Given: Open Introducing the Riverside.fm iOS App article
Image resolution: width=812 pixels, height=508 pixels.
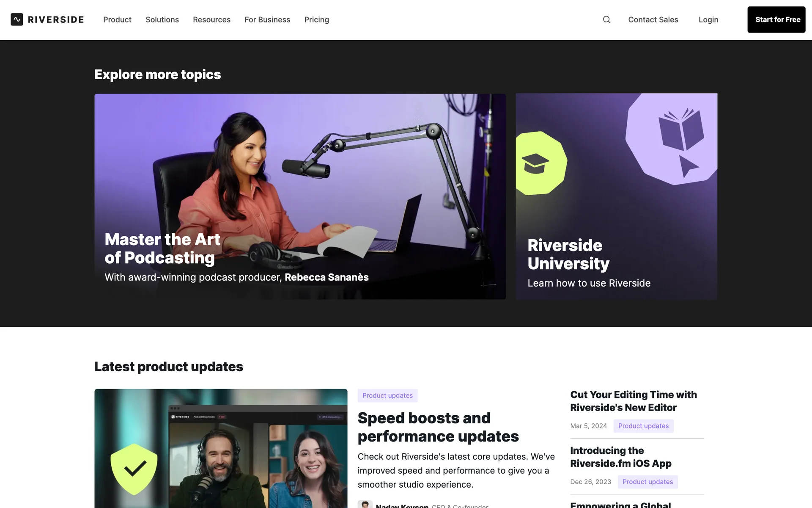Looking at the screenshot, I should click(x=620, y=457).
